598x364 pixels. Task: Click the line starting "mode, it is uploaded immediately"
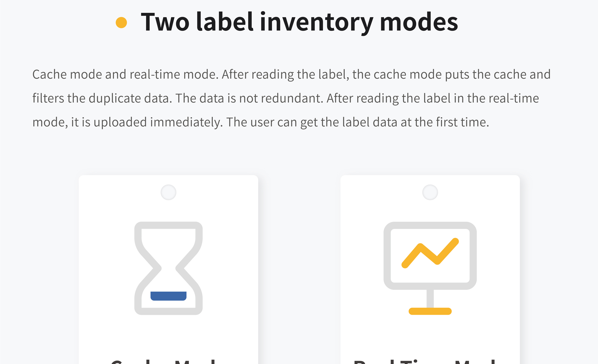tap(261, 122)
